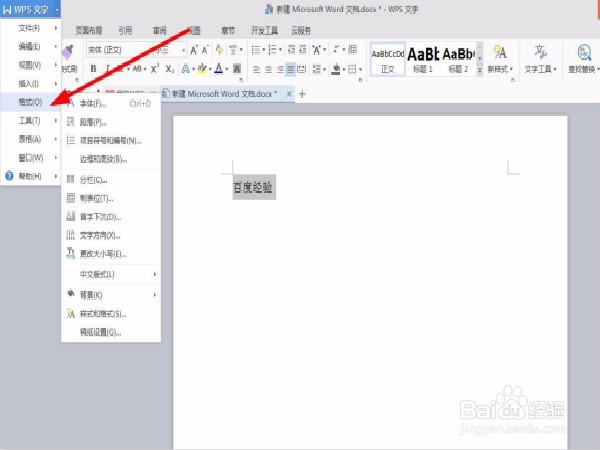Toggle subscript X₂ formatting
This screenshot has height=450, width=600.
pos(170,69)
